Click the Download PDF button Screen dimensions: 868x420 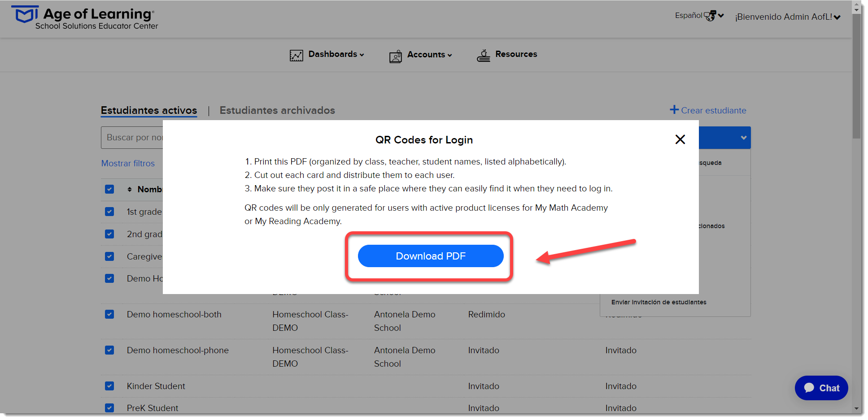(431, 256)
